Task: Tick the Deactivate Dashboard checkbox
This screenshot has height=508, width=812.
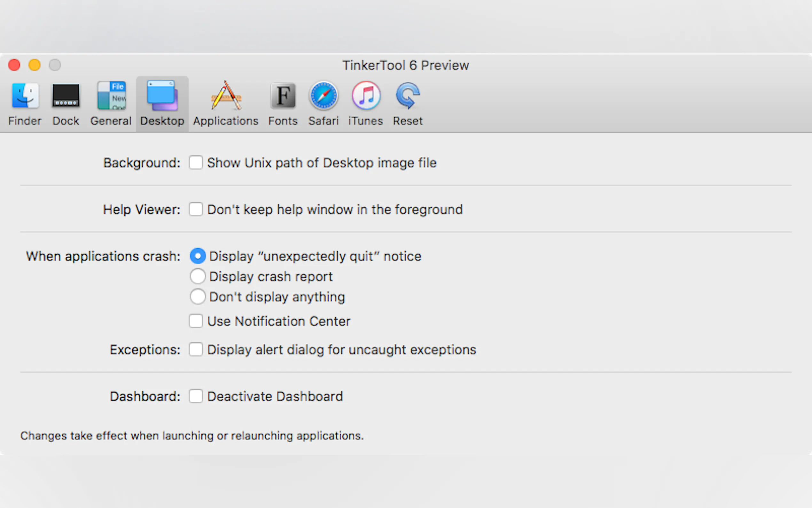Action: [x=196, y=396]
